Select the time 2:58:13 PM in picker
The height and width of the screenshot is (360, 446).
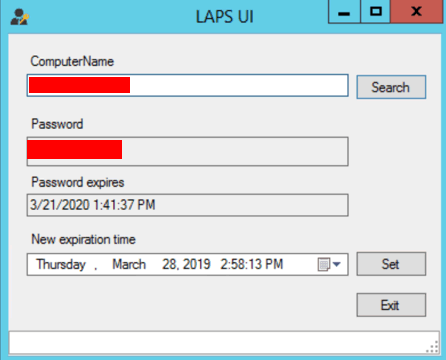[x=252, y=264]
